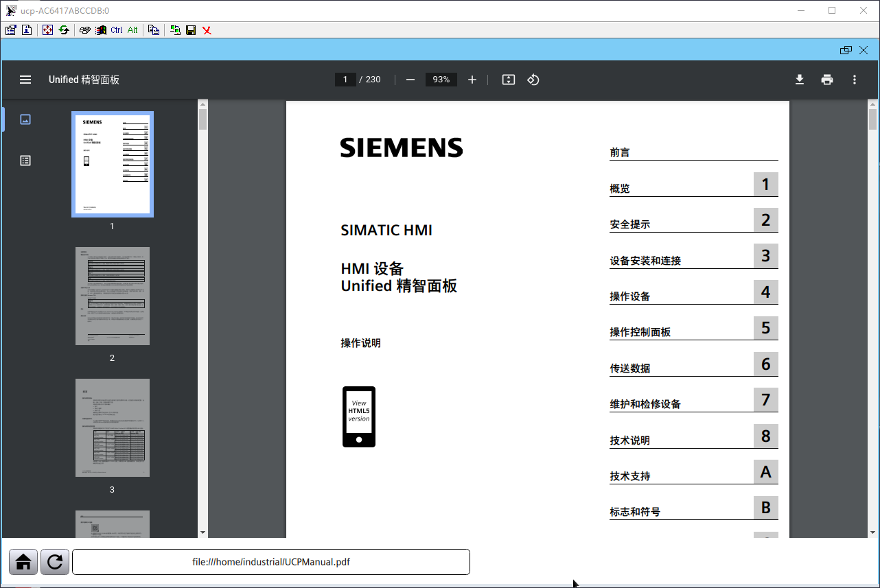Show the document outline sidebar view

pos(25,161)
